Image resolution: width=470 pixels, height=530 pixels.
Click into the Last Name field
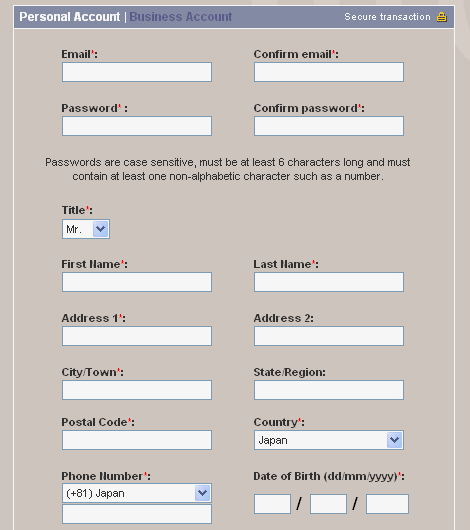point(329,282)
